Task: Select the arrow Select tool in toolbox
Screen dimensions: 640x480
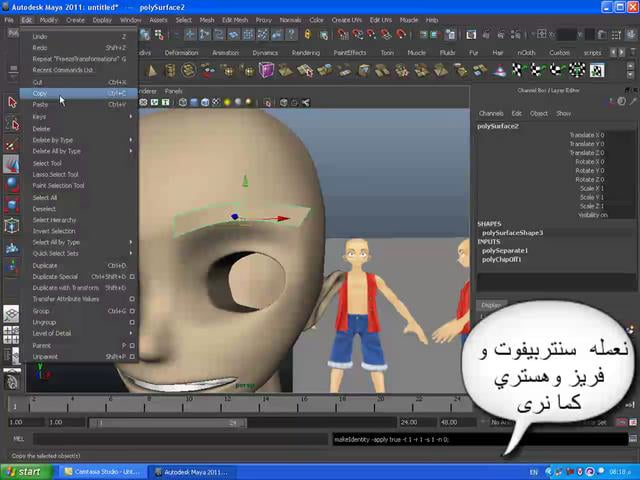Action: [12, 102]
